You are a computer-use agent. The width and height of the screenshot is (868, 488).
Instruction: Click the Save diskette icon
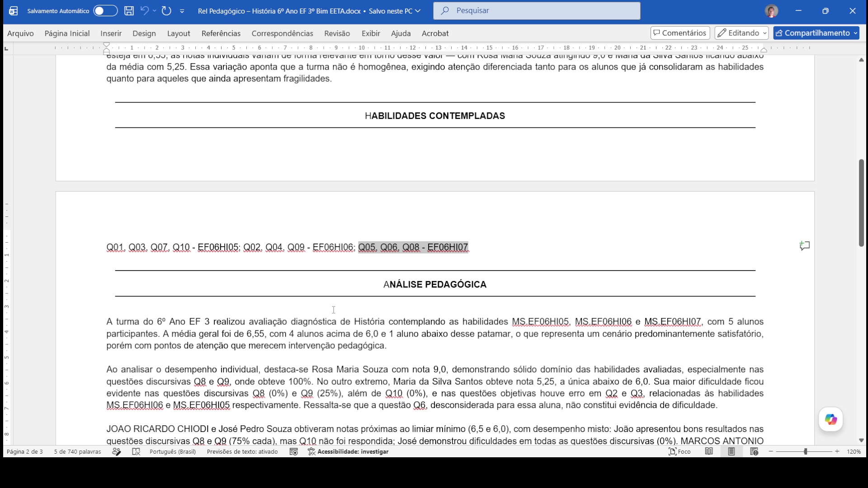(x=129, y=11)
